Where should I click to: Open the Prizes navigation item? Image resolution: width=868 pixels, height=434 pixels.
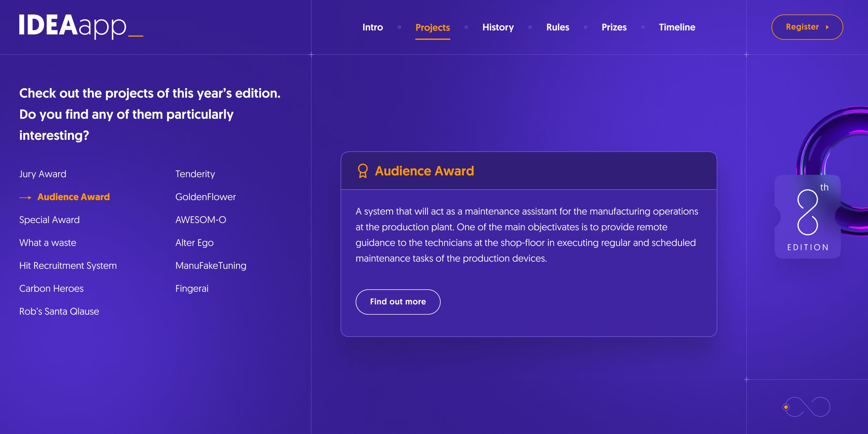coord(614,27)
